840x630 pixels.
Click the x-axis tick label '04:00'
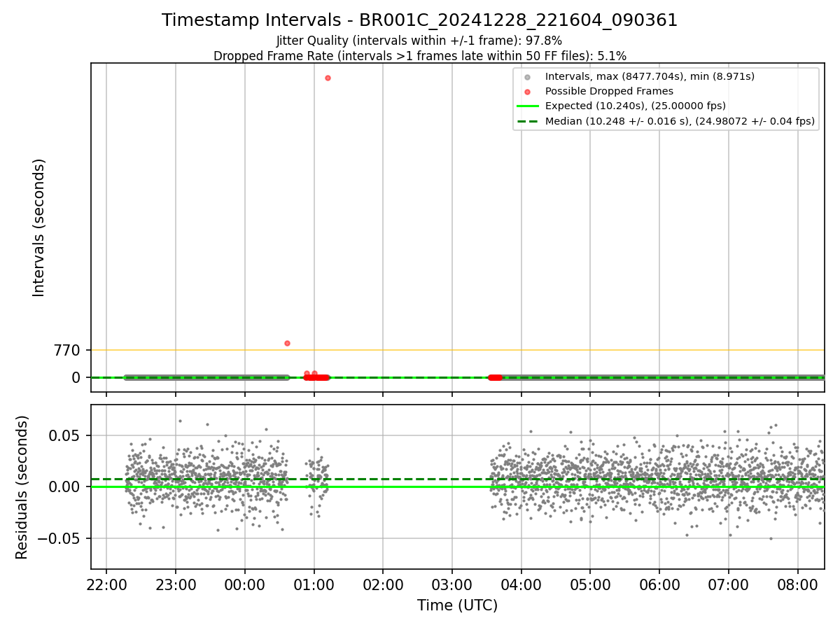click(521, 584)
